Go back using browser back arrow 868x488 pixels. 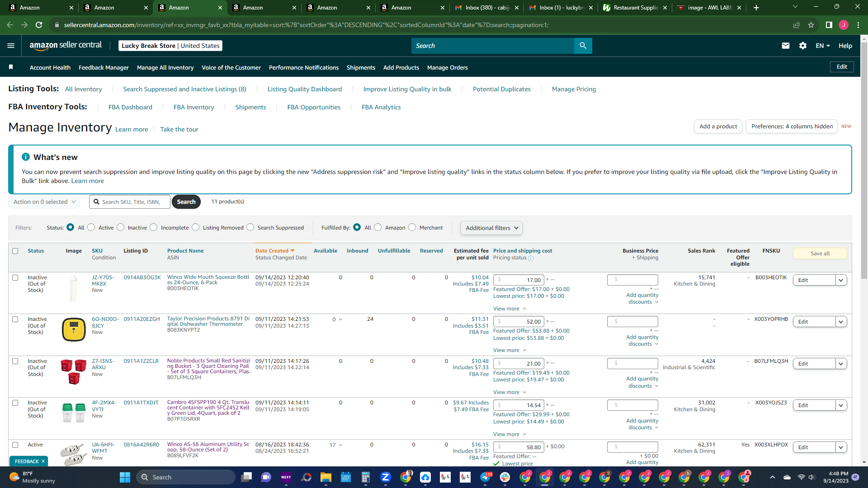[x=10, y=25]
